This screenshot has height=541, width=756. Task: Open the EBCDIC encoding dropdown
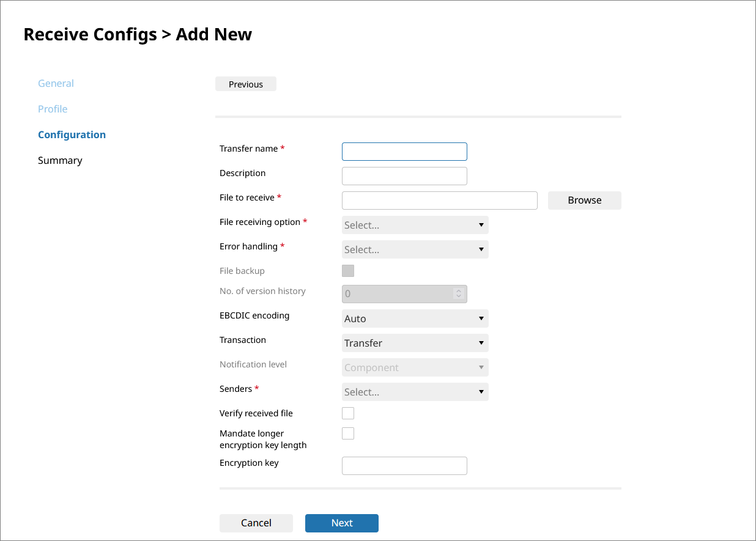[415, 318]
